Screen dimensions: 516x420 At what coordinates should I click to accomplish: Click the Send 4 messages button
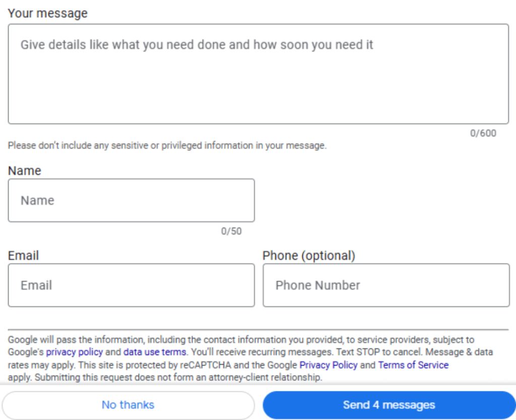(x=389, y=405)
